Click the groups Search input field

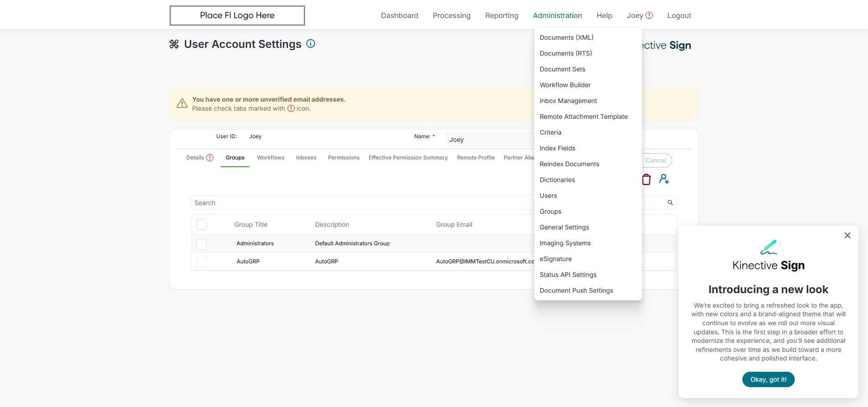coord(362,203)
